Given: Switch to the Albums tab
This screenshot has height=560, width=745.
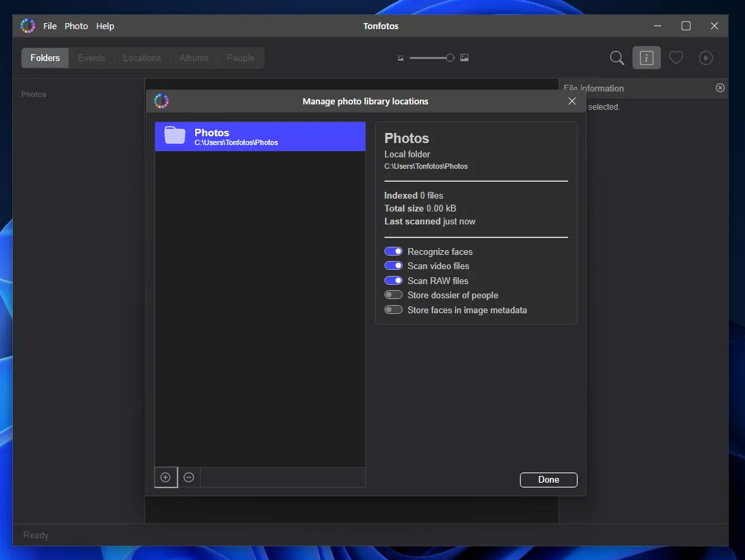Looking at the screenshot, I should [x=194, y=58].
